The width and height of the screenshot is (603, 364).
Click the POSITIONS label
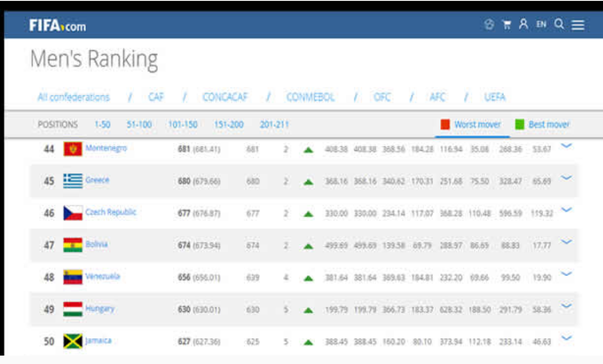(x=58, y=125)
